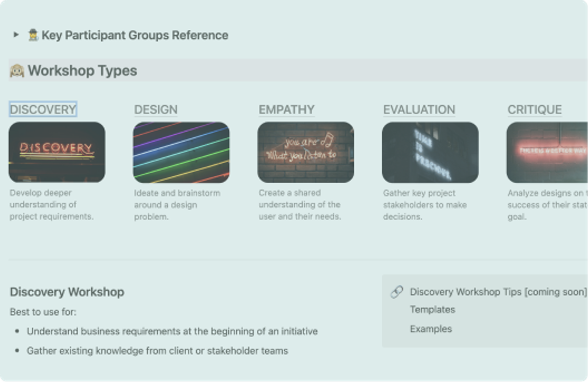Open Discovery Workshop Tips [coming soon]
This screenshot has width=588, height=382.
pos(498,292)
